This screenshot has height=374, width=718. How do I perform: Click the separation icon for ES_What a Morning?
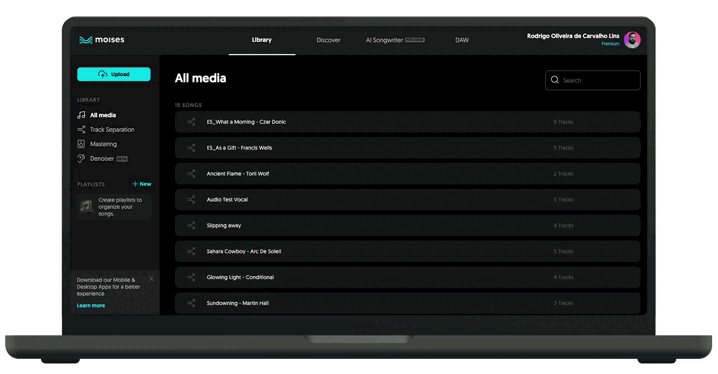[x=191, y=122]
